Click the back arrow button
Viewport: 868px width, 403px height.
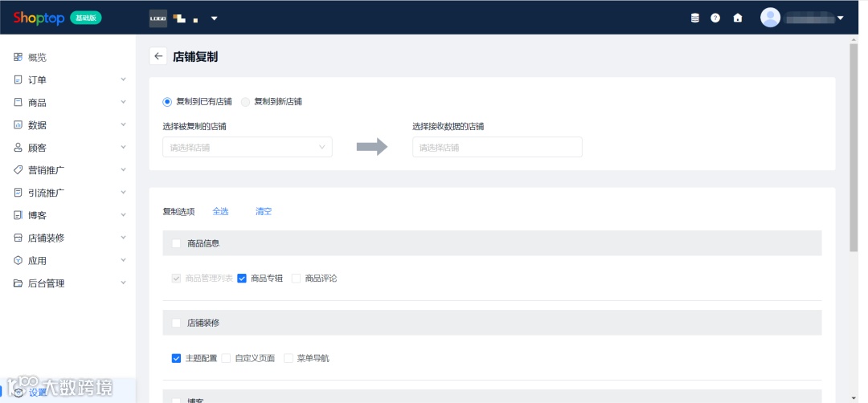point(158,56)
